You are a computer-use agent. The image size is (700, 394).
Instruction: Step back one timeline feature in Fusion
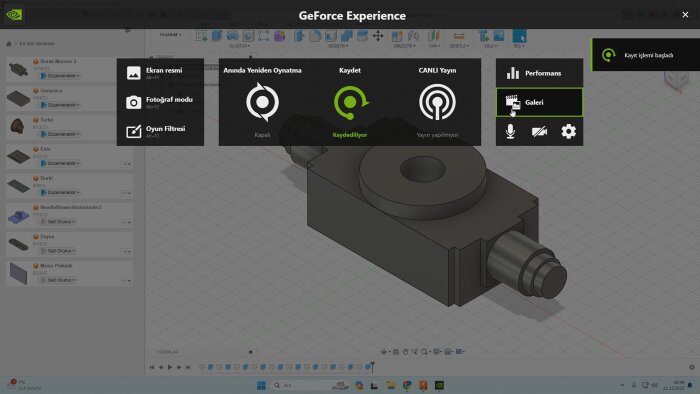(x=161, y=367)
